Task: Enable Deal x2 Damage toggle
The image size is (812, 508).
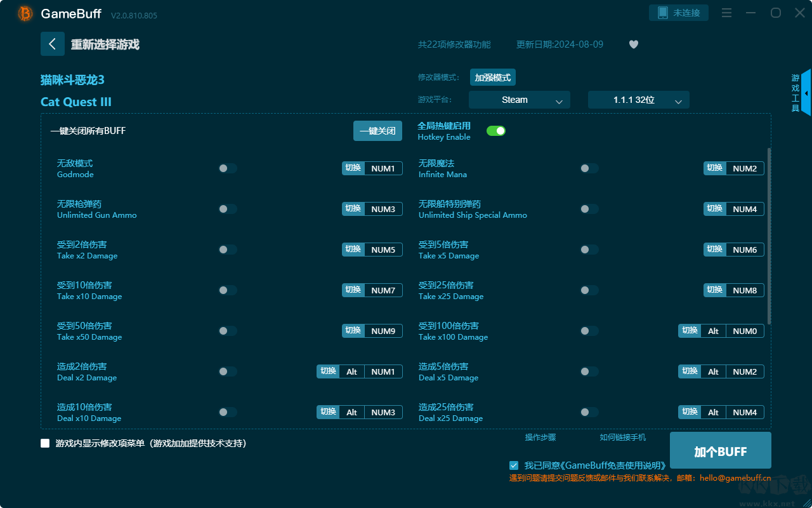Action: tap(228, 371)
